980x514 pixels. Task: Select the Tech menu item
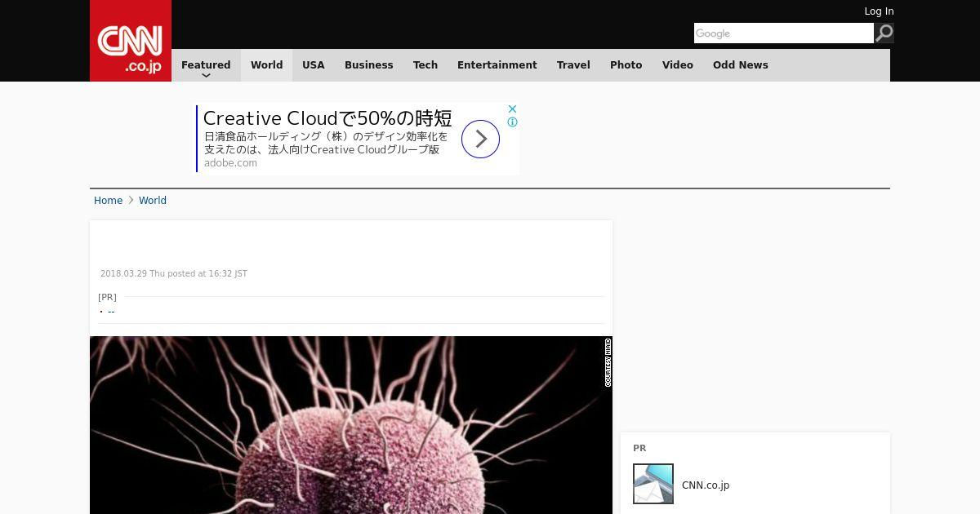pos(425,65)
